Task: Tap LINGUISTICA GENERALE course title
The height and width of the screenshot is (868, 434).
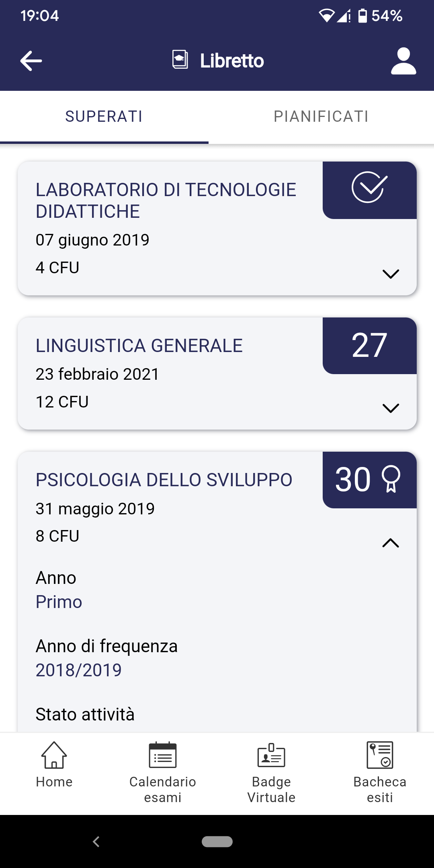Action: pos(139,346)
